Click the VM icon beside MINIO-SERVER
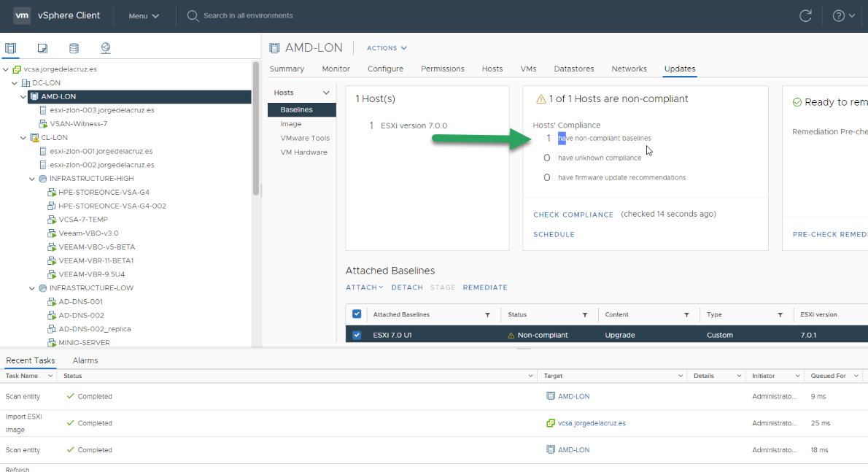 [x=52, y=343]
